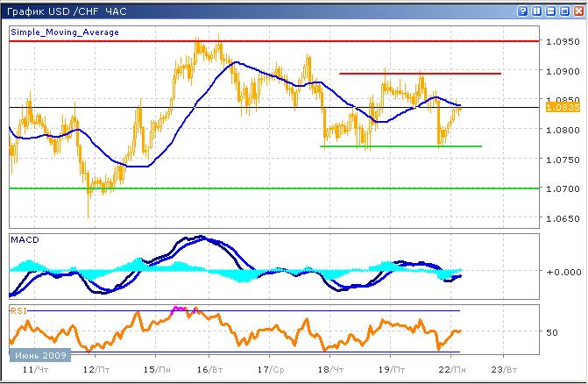
Task: Click the vertical split pane icon
Action: point(536,11)
